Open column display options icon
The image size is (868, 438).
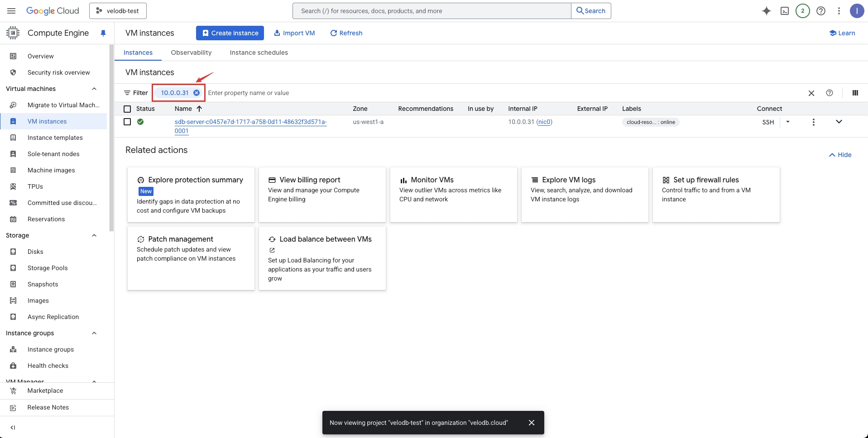(855, 93)
